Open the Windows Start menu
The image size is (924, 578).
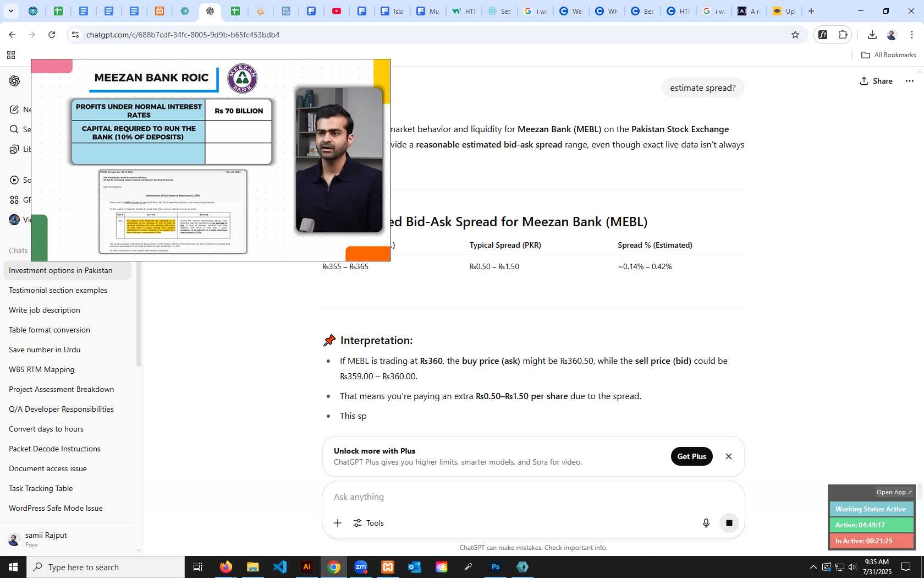13,567
